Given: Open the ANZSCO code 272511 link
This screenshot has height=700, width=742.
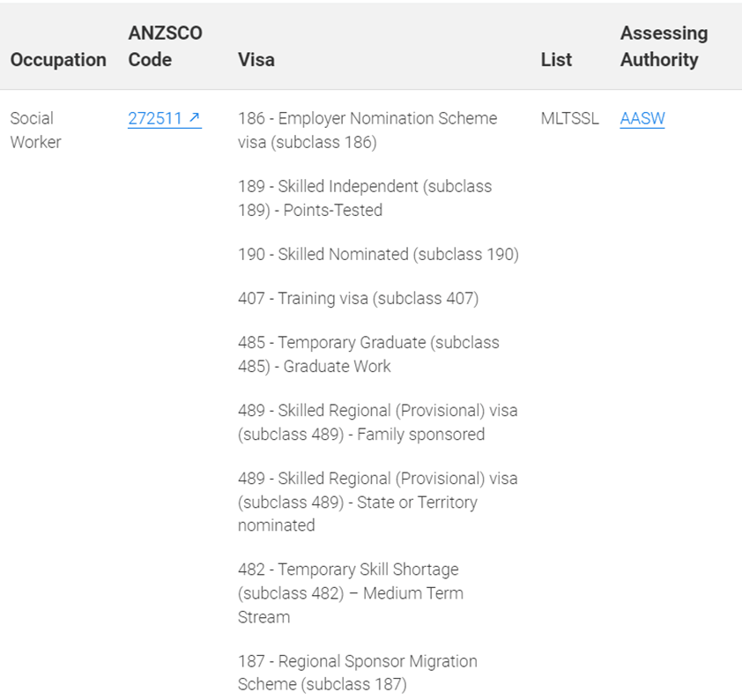Looking at the screenshot, I should pos(164,118).
